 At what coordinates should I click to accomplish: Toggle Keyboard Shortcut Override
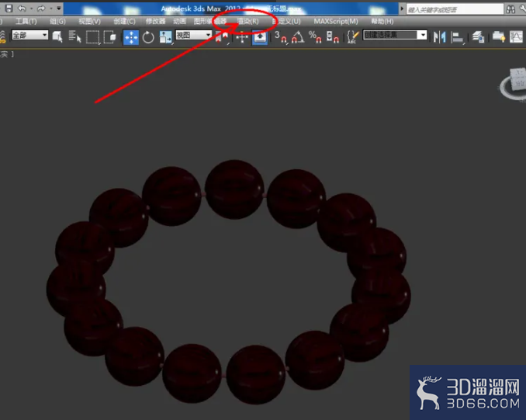260,37
